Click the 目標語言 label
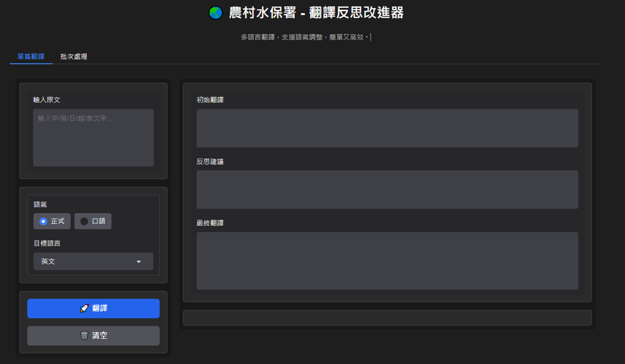The width and height of the screenshot is (625, 364). click(x=47, y=243)
